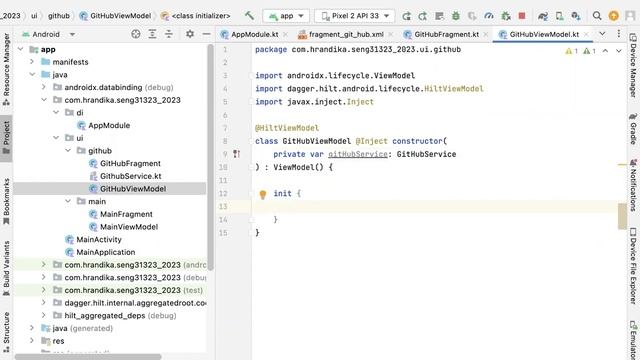Viewport: 640px width, 360px height.
Task: Click Collapse All icon in Project panel
Action: click(169, 34)
